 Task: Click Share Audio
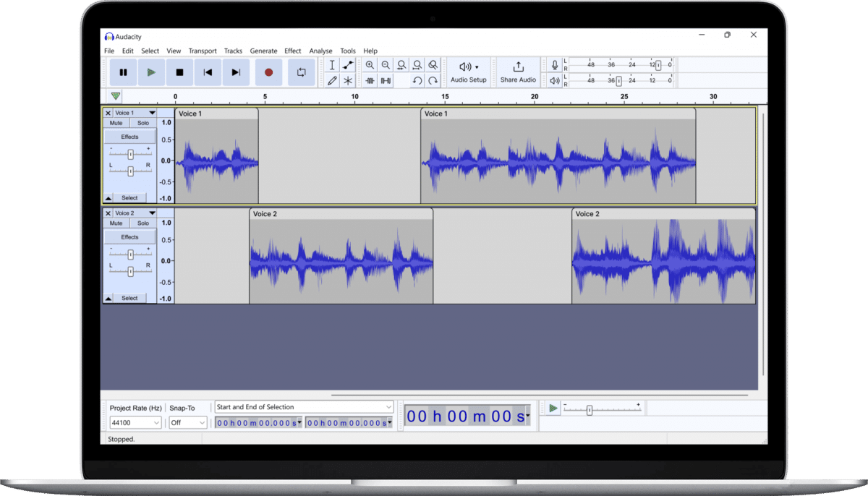coord(518,72)
